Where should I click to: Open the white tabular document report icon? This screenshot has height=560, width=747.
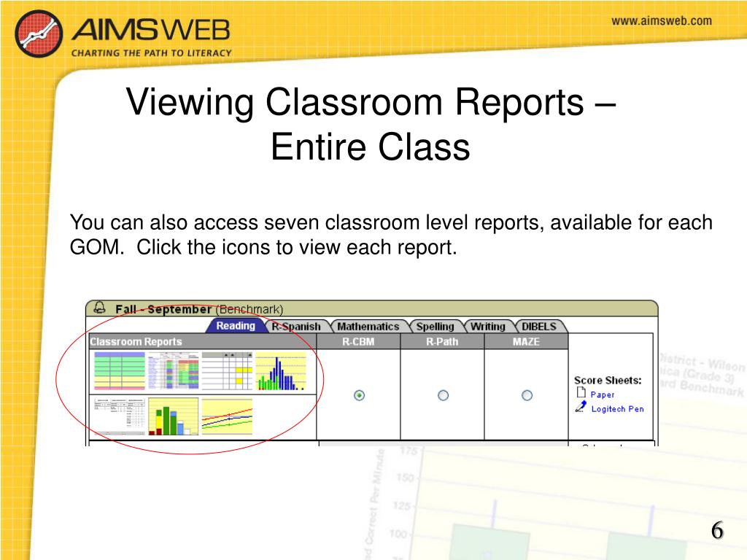120,416
